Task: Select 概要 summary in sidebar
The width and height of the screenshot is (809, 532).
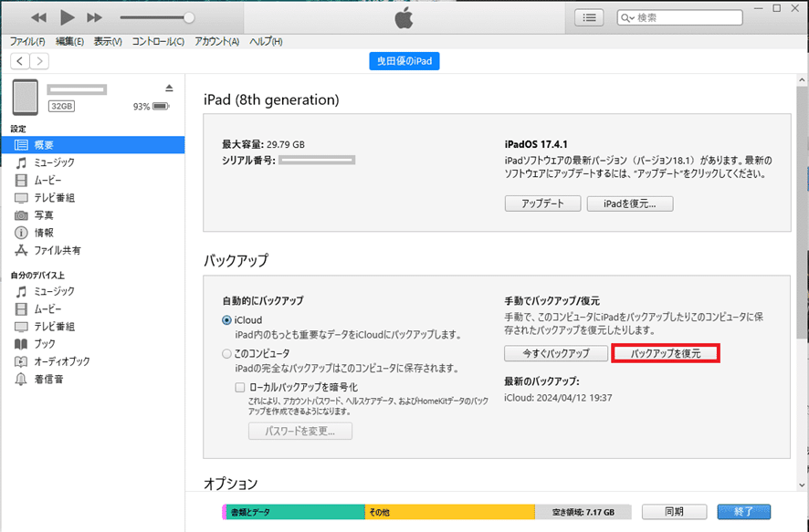Action: (x=93, y=145)
